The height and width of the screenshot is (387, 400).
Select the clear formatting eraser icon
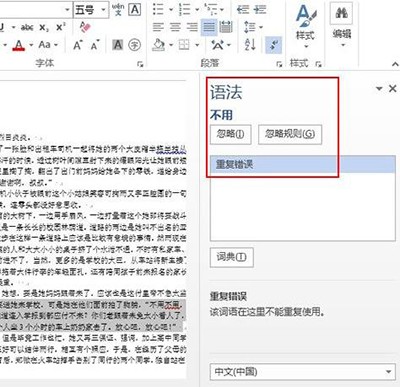tap(85, 27)
